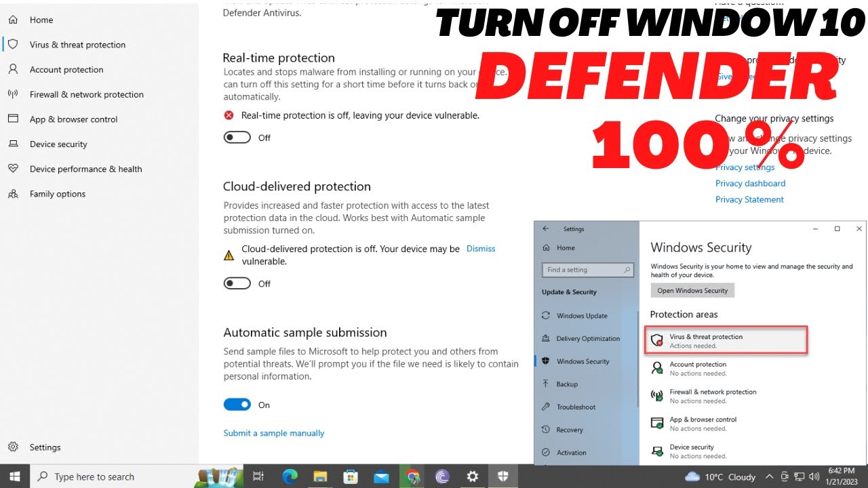Select Troubleshoot in Settings sidebar
The width and height of the screenshot is (868, 488).
(x=569, y=407)
